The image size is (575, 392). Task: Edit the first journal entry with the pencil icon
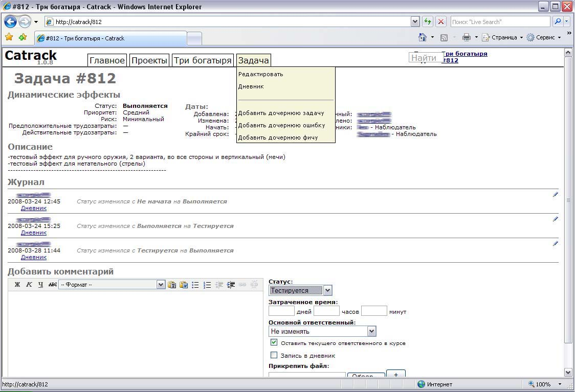(x=555, y=195)
